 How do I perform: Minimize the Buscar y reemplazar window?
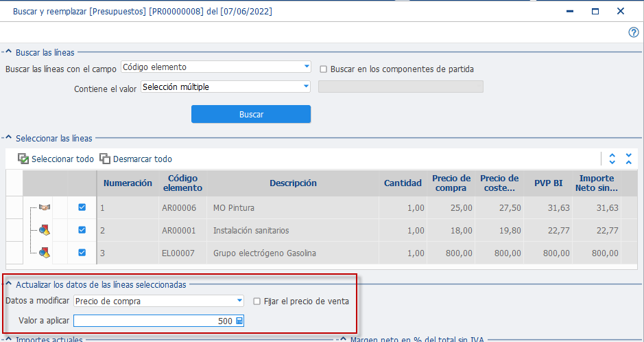[570, 11]
